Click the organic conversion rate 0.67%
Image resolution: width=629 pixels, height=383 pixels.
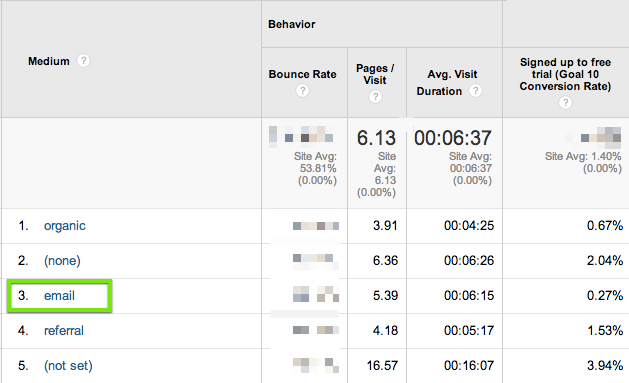(605, 226)
